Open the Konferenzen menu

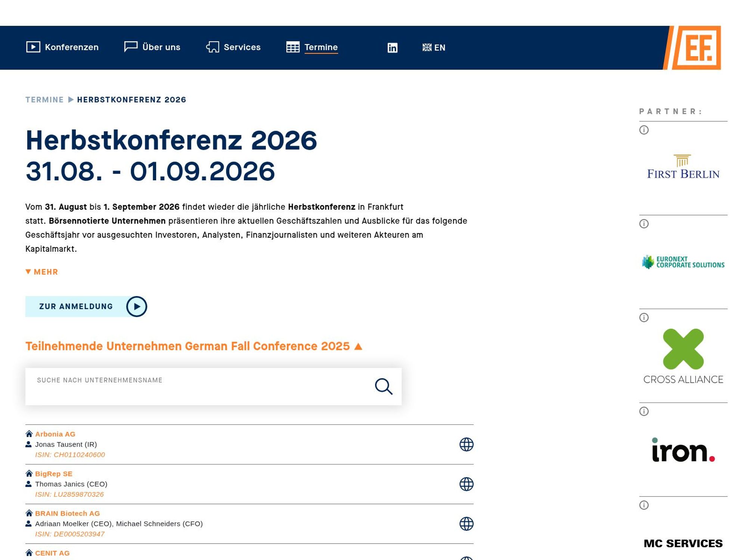click(71, 47)
